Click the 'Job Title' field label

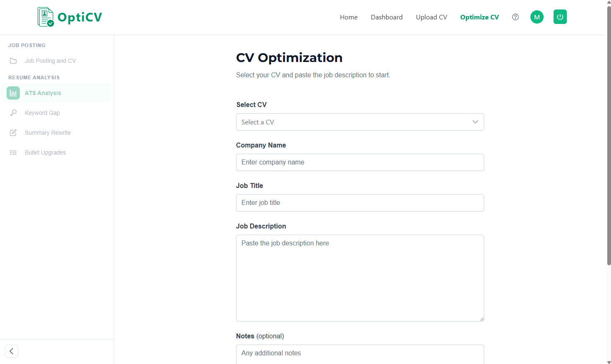pos(250,186)
